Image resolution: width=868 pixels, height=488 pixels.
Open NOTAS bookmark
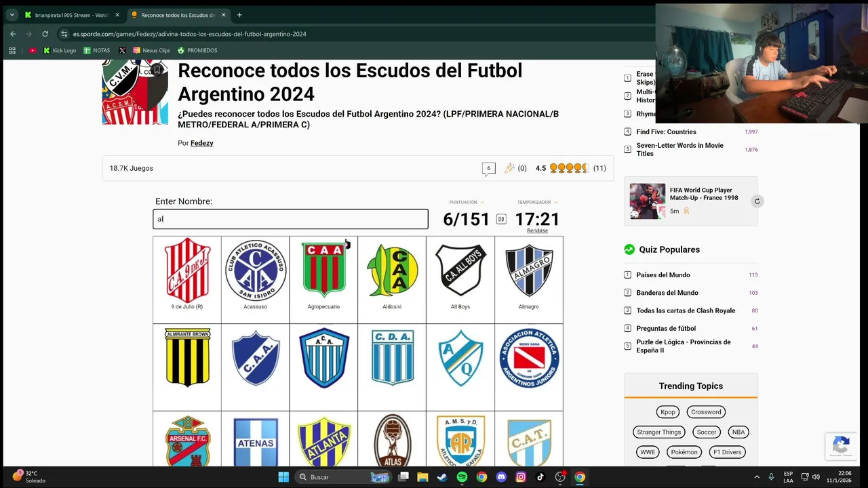(x=96, y=50)
